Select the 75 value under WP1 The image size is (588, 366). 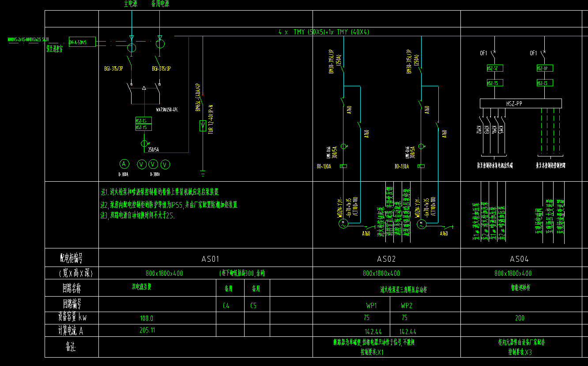coord(366,318)
